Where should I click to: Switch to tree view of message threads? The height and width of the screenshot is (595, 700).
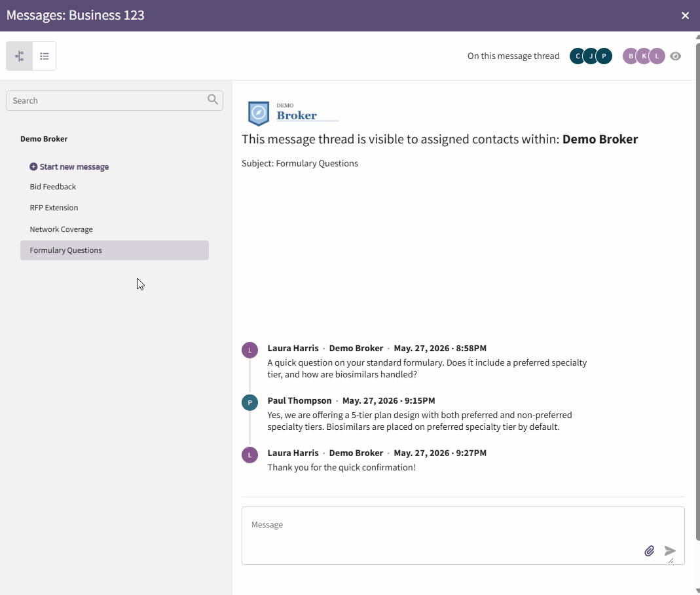19,56
